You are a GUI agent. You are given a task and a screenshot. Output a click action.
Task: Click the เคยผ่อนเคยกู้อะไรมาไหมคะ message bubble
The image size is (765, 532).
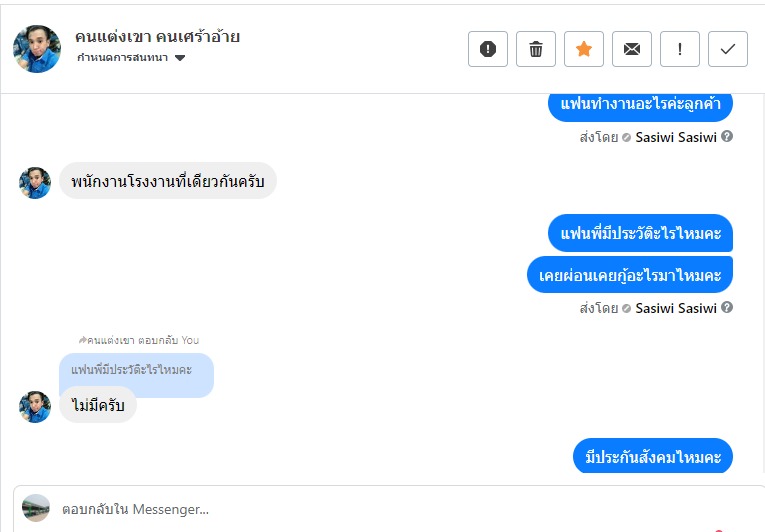pos(630,275)
